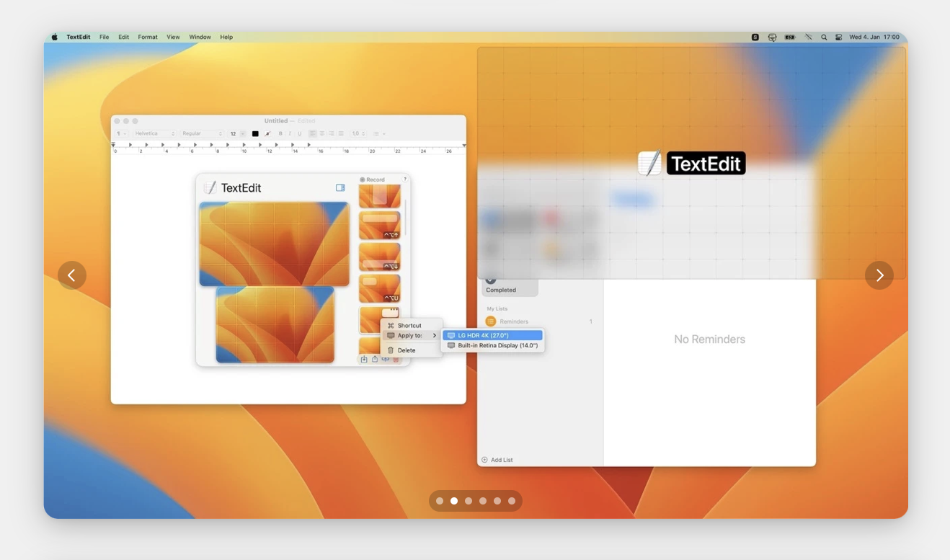Select the layout thumbnail with down-arrow shortcut
950x560 pixels.
[380, 257]
